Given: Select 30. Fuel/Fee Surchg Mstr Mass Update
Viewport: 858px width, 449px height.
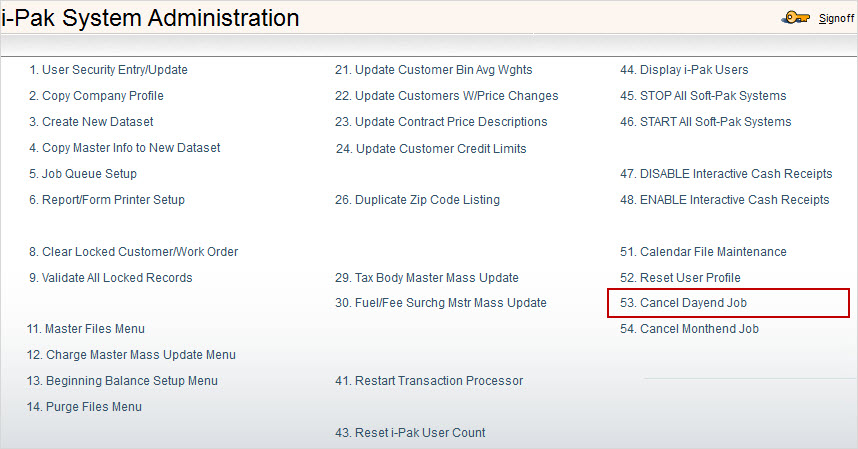Looking at the screenshot, I should [x=441, y=303].
